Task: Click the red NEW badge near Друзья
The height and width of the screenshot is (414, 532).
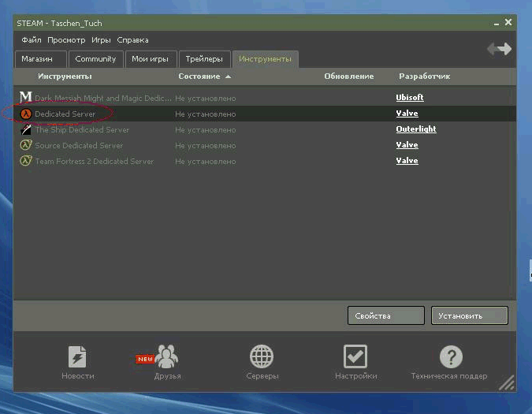Action: (x=145, y=359)
